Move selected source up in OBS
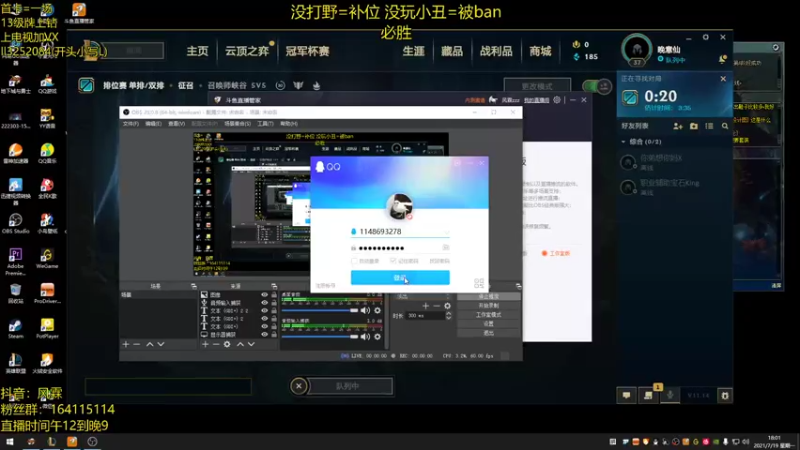The height and width of the screenshot is (450, 800). (240, 344)
